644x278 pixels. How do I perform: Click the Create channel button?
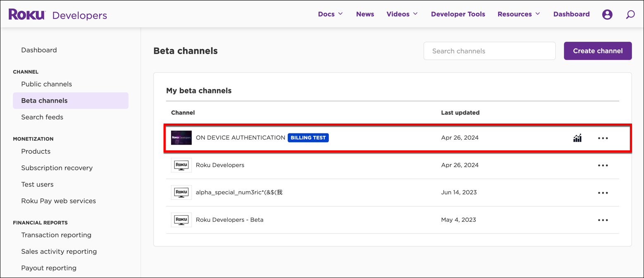[x=597, y=51]
